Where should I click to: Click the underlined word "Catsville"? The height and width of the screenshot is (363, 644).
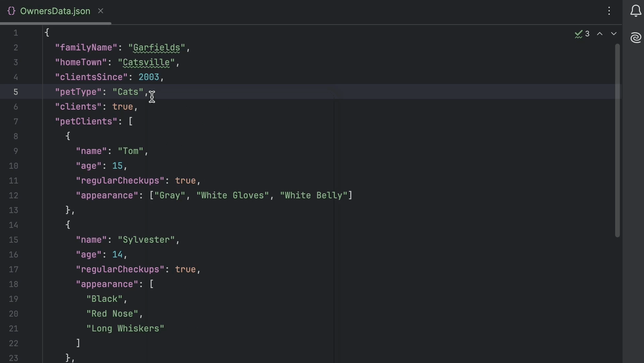coord(146,62)
